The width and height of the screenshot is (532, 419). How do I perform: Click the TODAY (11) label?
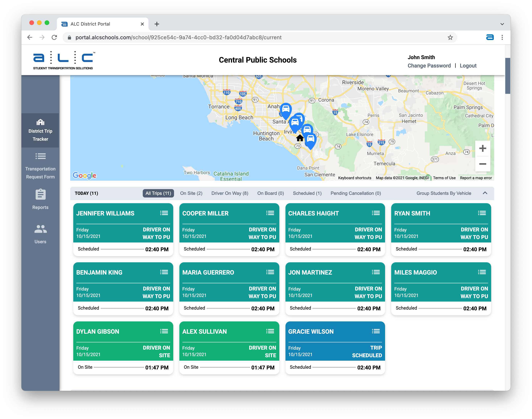[x=86, y=193]
